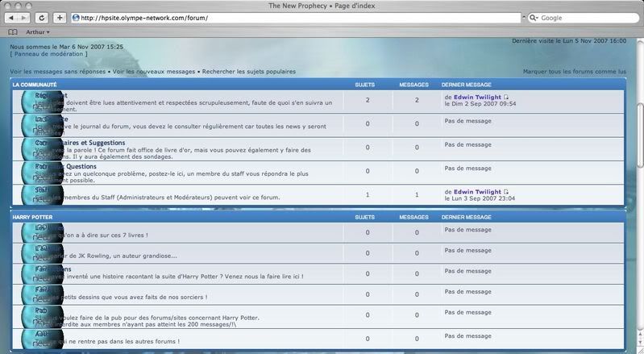Expand the Arthur bookmarks folder
The width and height of the screenshot is (644, 354).
tap(37, 32)
